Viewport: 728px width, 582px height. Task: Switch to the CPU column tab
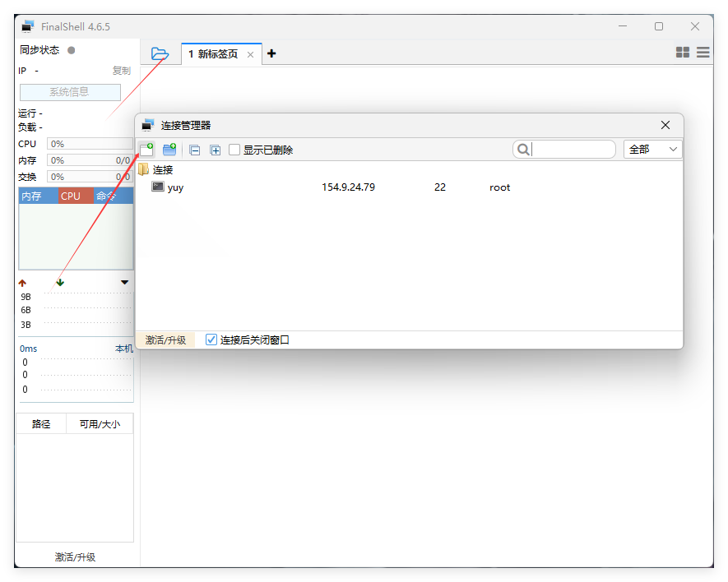[71, 196]
